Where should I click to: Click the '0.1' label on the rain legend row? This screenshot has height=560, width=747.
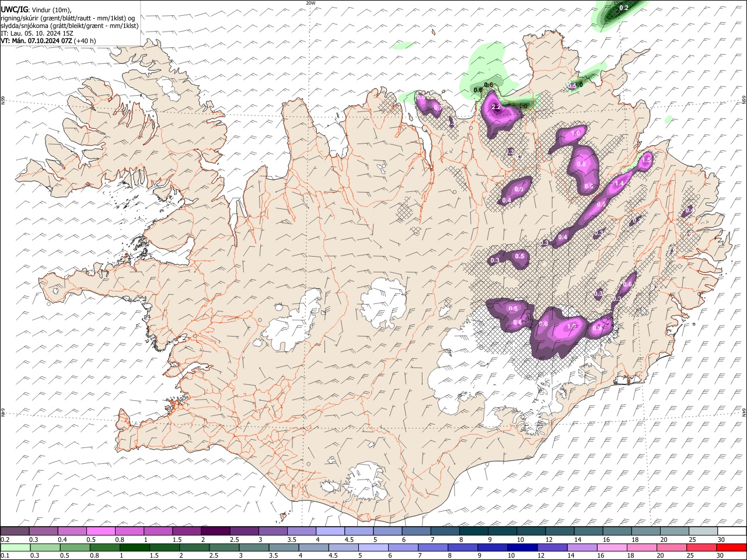[5, 556]
